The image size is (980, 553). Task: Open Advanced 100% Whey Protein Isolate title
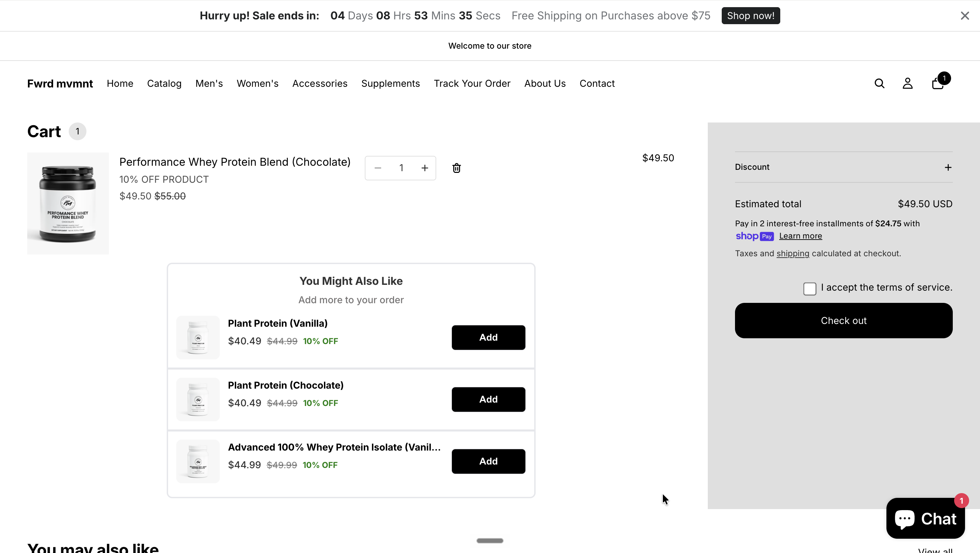334,447
